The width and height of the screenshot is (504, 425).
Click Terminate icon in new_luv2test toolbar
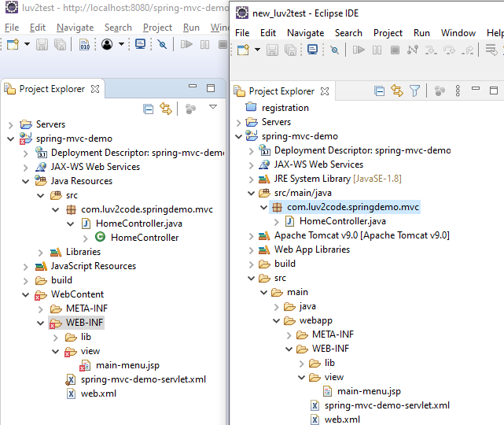[x=395, y=50]
